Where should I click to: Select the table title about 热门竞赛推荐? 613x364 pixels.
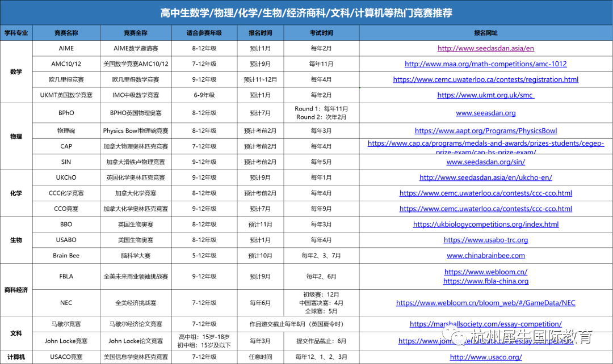coord(306,13)
